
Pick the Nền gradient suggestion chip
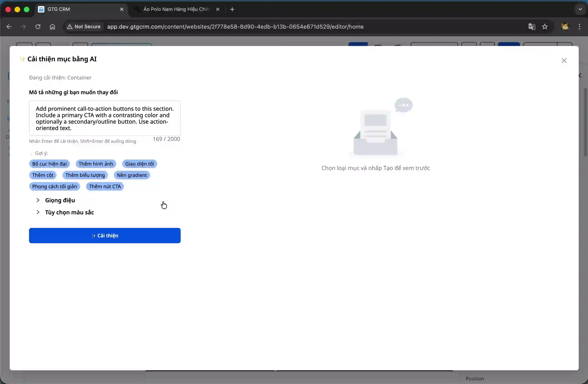(132, 175)
